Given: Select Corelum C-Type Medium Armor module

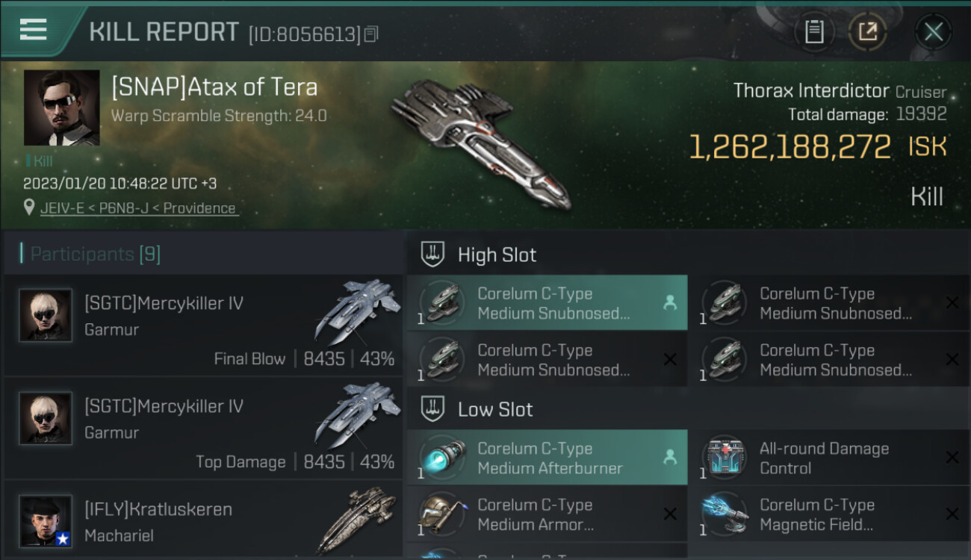Looking at the screenshot, I should pos(547,514).
